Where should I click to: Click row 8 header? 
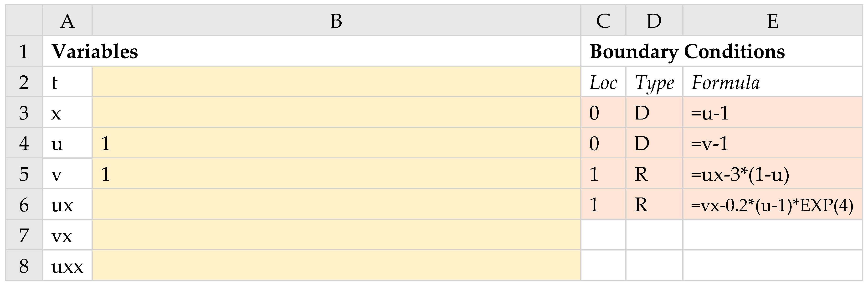[x=24, y=266]
